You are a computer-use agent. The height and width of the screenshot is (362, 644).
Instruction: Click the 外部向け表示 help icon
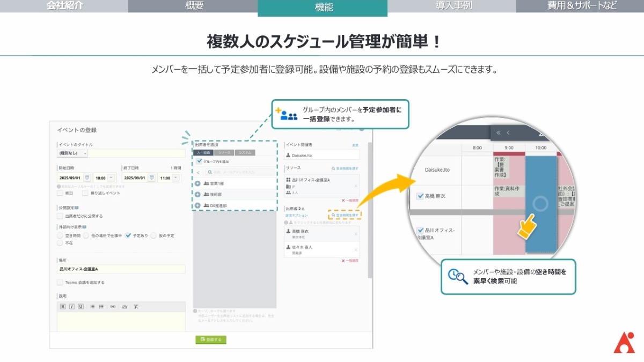[x=84, y=227]
